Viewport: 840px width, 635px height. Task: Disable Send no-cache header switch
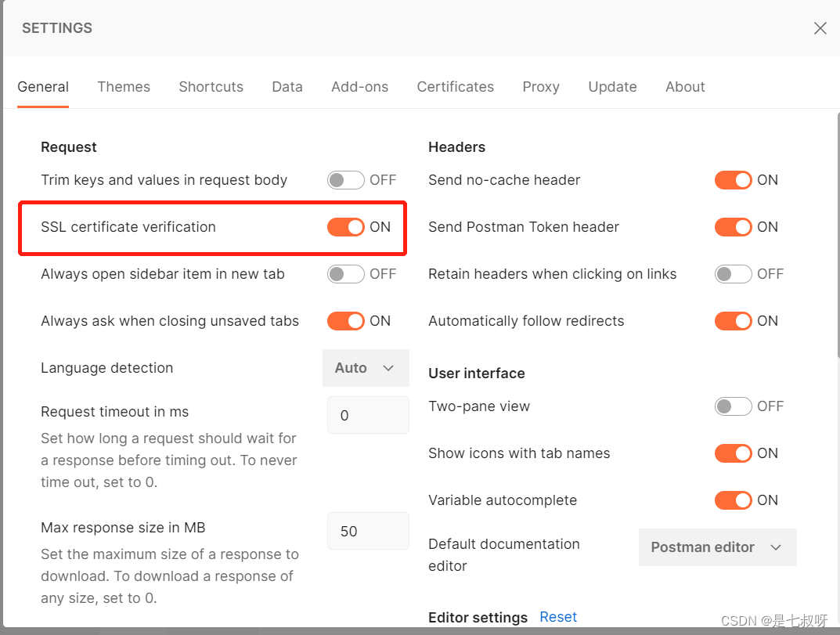click(x=734, y=180)
